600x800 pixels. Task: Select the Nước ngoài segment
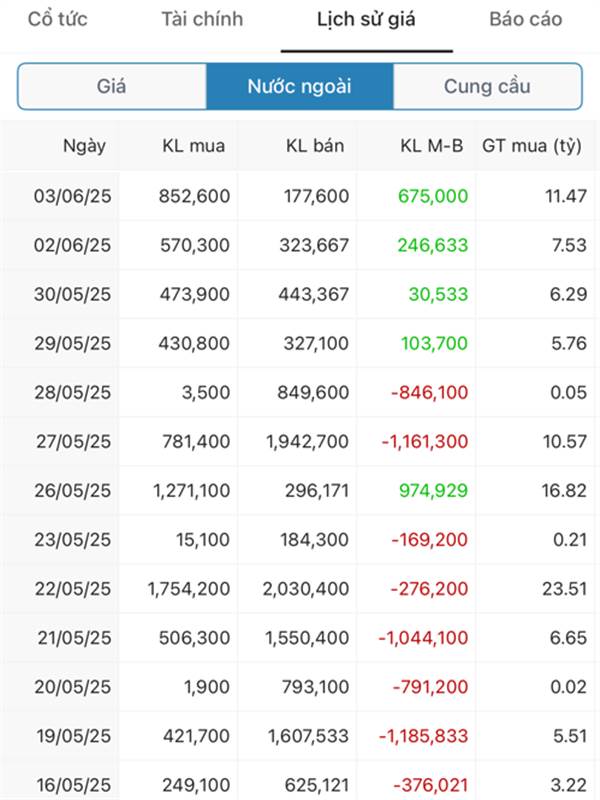click(299, 86)
